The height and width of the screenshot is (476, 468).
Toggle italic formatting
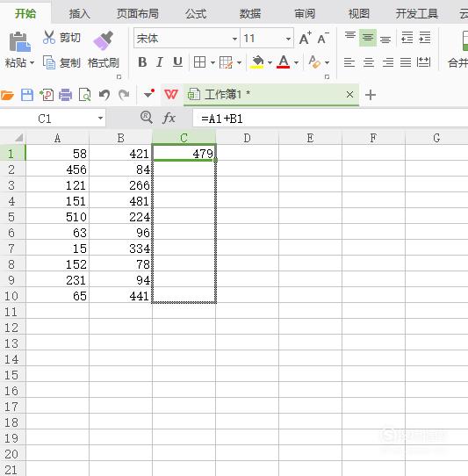pyautogui.click(x=160, y=62)
